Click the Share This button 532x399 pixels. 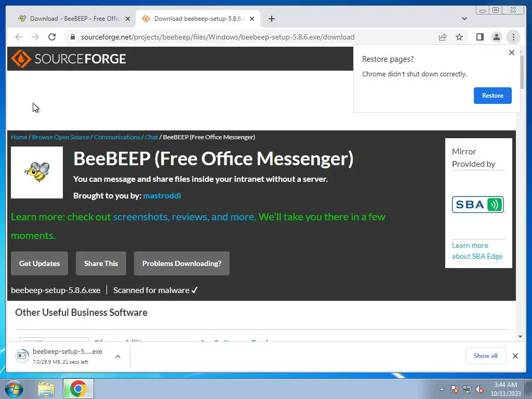(101, 263)
